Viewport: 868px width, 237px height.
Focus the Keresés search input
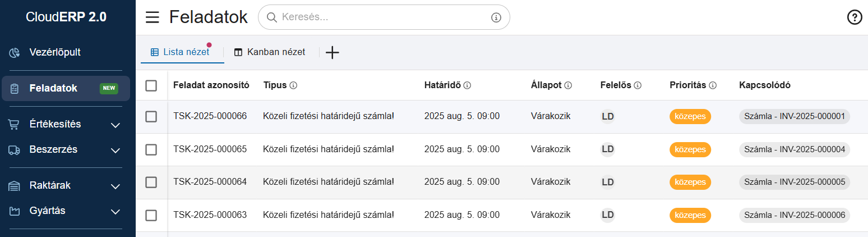pyautogui.click(x=381, y=17)
